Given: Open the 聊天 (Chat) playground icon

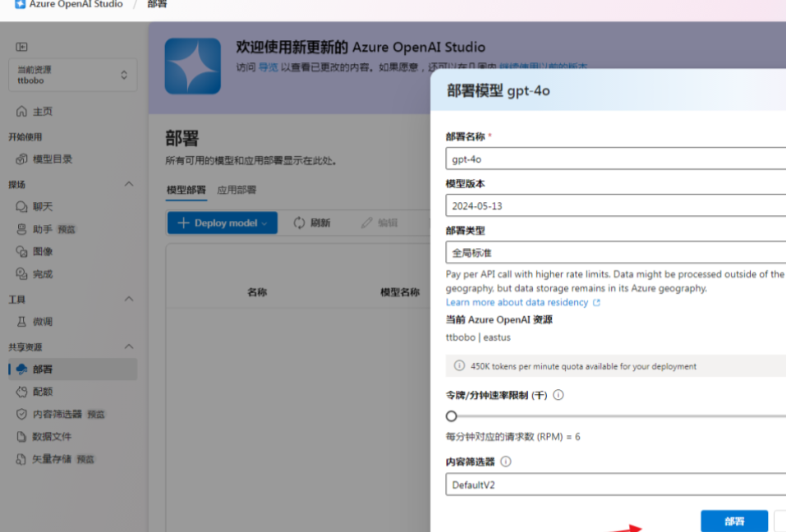Looking at the screenshot, I should tap(24, 206).
